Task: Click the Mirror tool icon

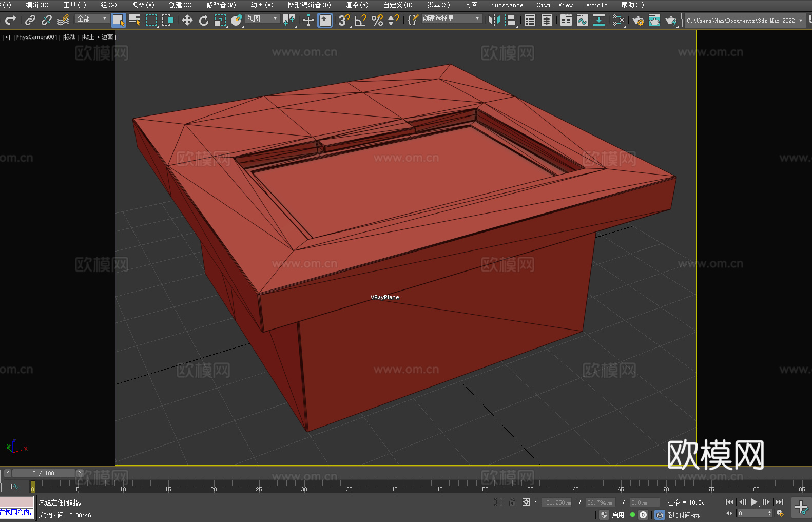Action: click(494, 20)
